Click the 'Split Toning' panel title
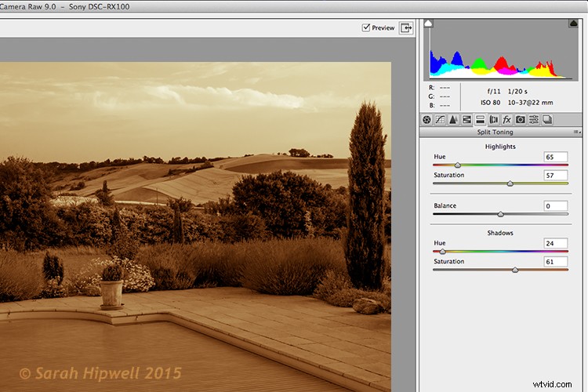 point(495,132)
